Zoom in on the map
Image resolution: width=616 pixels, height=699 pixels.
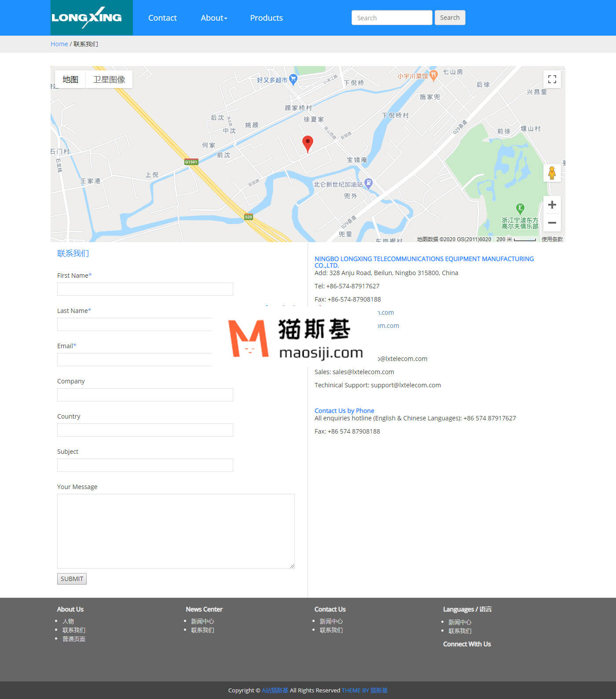[552, 205]
